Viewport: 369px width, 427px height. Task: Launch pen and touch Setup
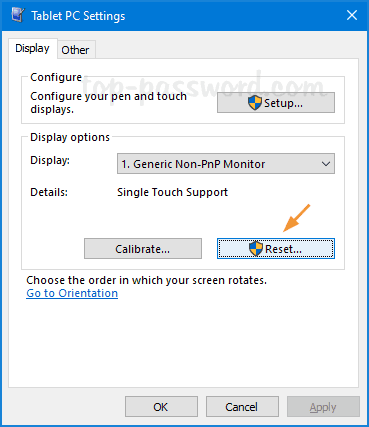coord(276,103)
